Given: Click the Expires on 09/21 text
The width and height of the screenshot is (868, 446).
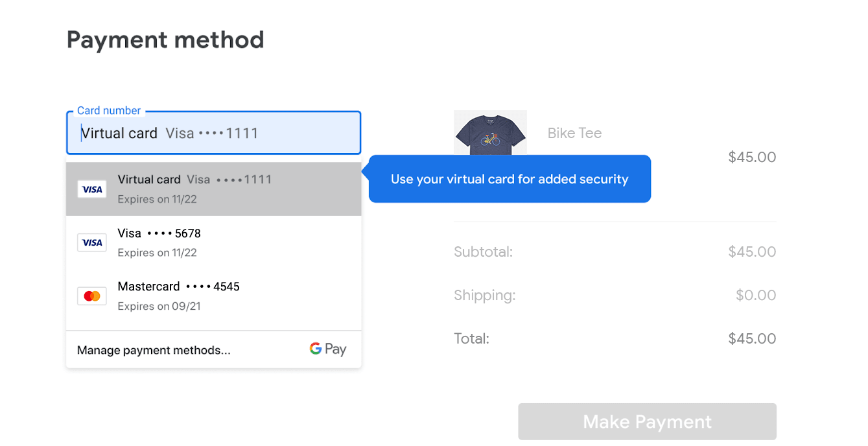Looking at the screenshot, I should [159, 306].
